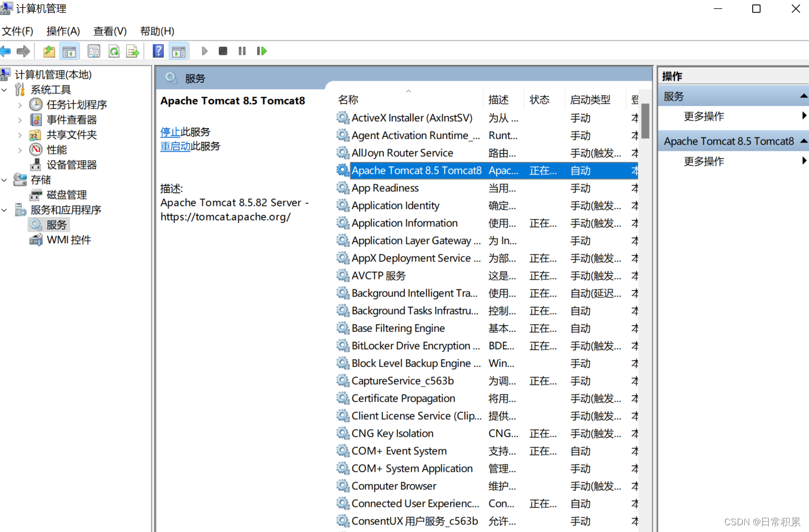Select the Task Scheduler (任务计划程序) tree item
Screen dimensions: 809x532
pos(77,105)
